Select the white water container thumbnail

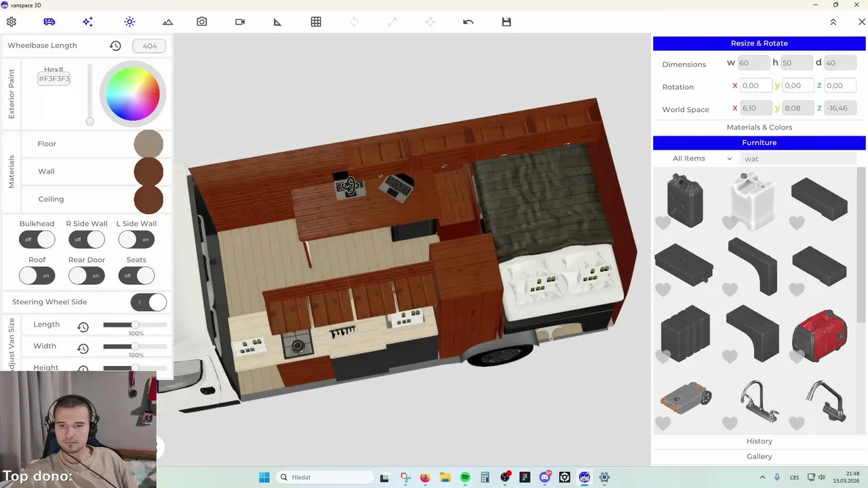pos(752,201)
